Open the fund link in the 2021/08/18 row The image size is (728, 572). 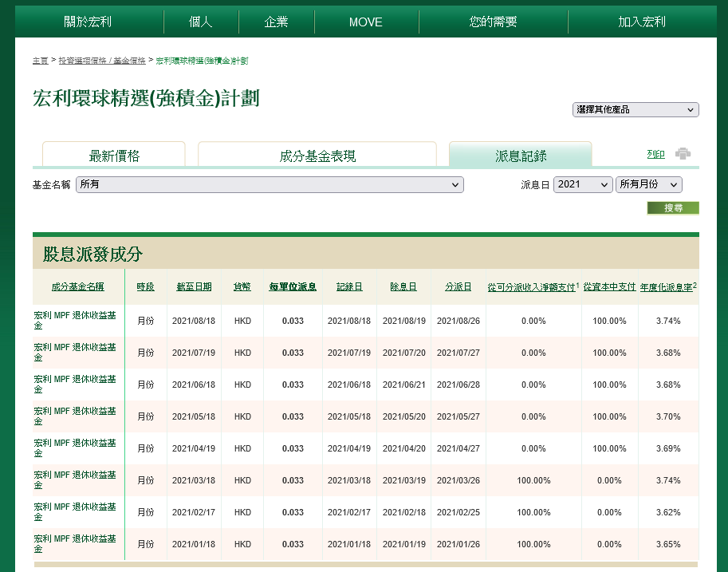pyautogui.click(x=75, y=321)
